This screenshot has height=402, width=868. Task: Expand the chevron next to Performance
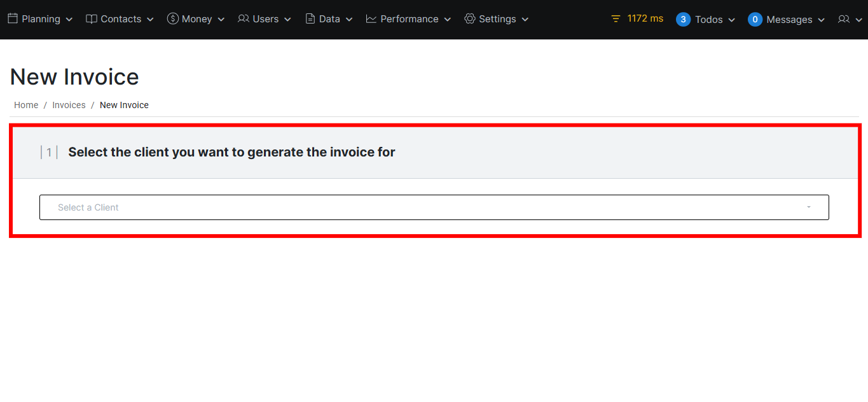pos(448,20)
